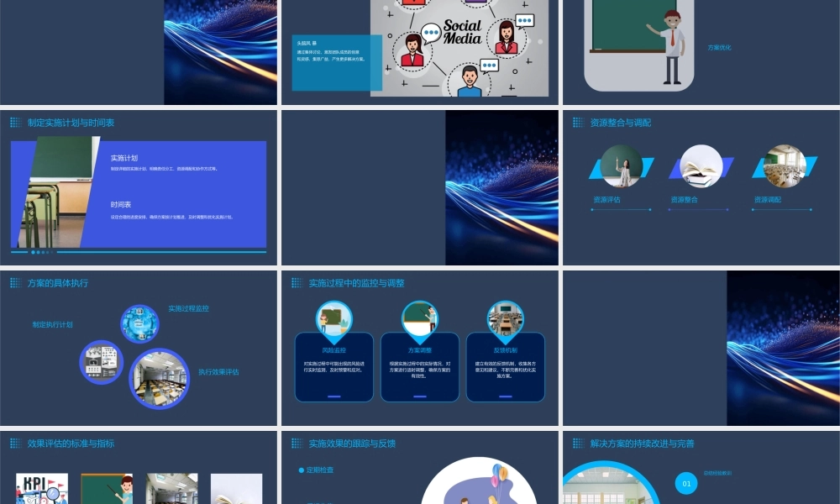
Task: Select the open book picture under 效果评估的标准与指标
Action: [236, 489]
